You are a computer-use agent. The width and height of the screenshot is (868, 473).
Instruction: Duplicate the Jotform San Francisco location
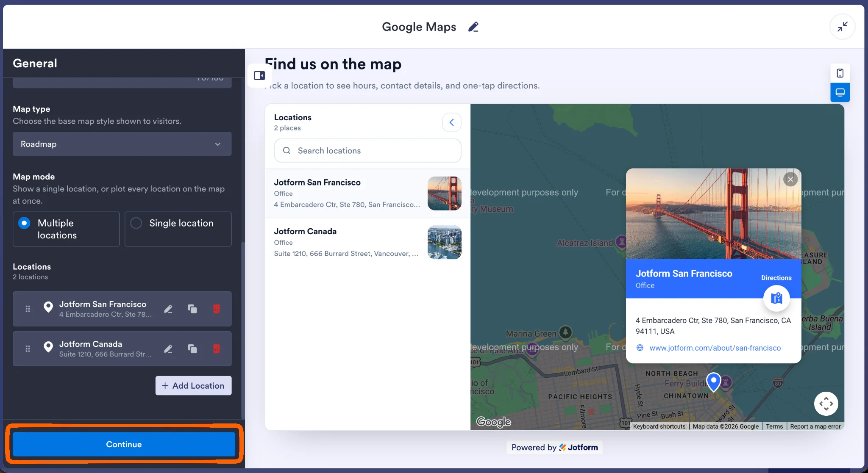(x=192, y=309)
